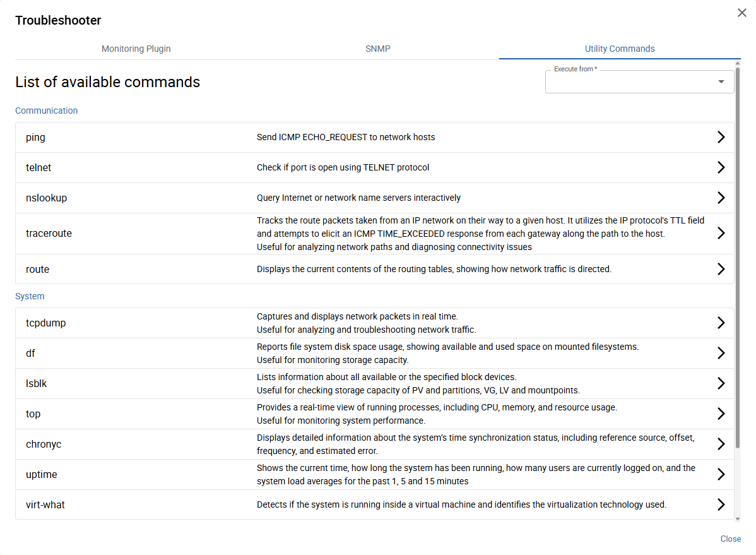Click the df row arrow icon
Screen dimensions: 756x555
tap(721, 353)
